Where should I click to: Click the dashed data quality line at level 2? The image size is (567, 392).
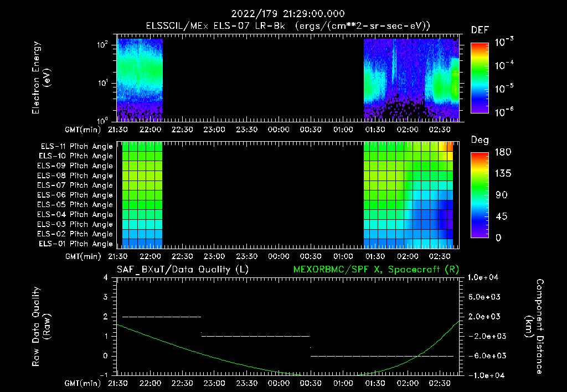tap(162, 317)
